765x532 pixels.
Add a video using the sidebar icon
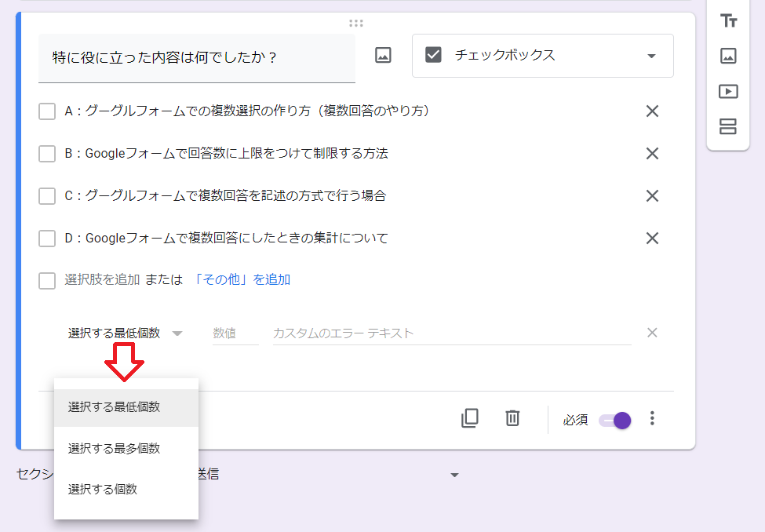(x=727, y=91)
